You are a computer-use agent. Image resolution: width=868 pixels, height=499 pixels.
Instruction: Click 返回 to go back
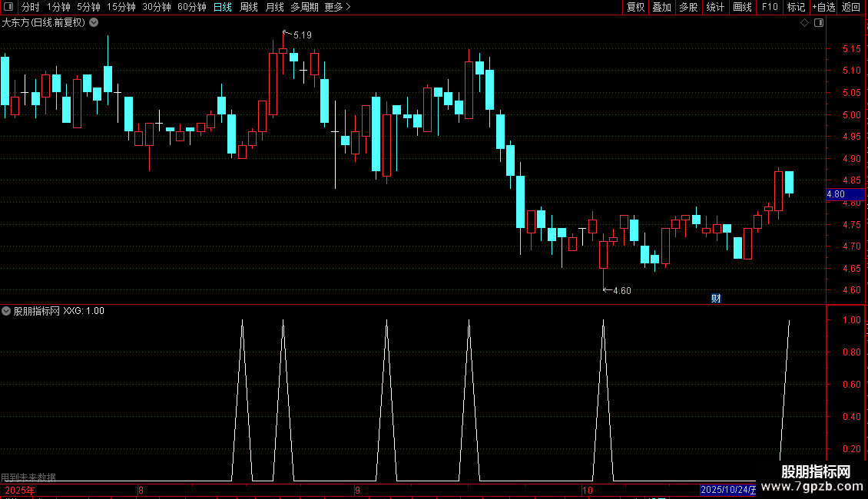tap(851, 7)
